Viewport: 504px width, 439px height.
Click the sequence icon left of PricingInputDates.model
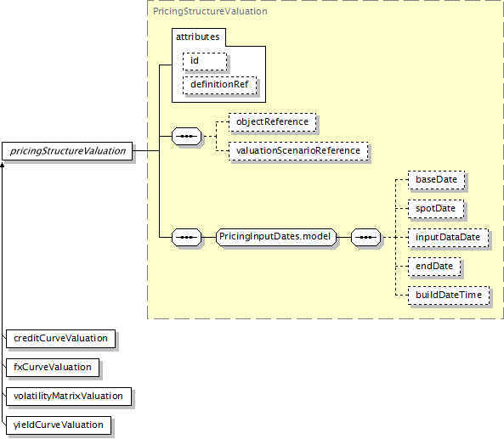[x=187, y=237]
